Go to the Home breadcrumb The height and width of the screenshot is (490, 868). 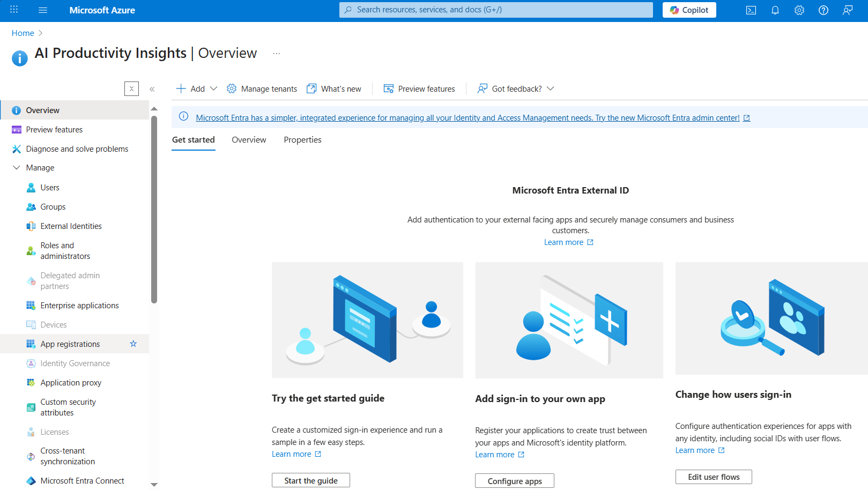click(23, 33)
